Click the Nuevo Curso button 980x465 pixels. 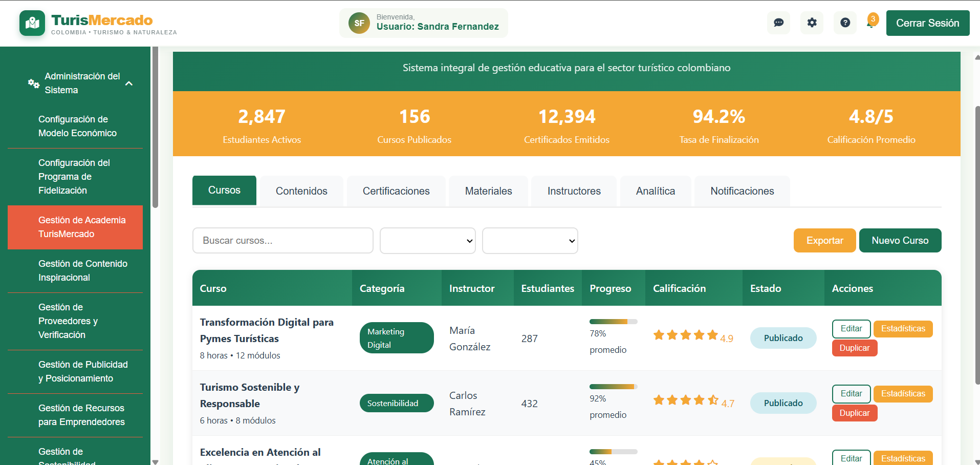(900, 240)
